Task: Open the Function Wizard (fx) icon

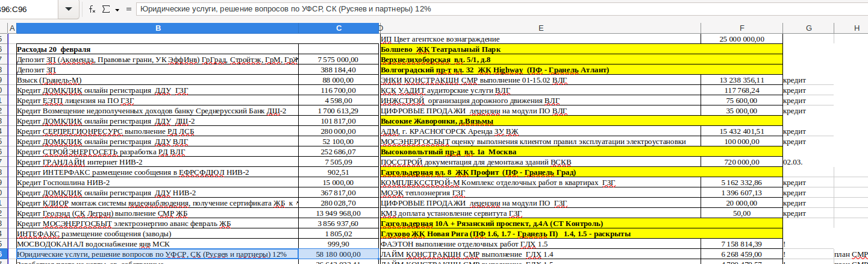Action: click(92, 9)
